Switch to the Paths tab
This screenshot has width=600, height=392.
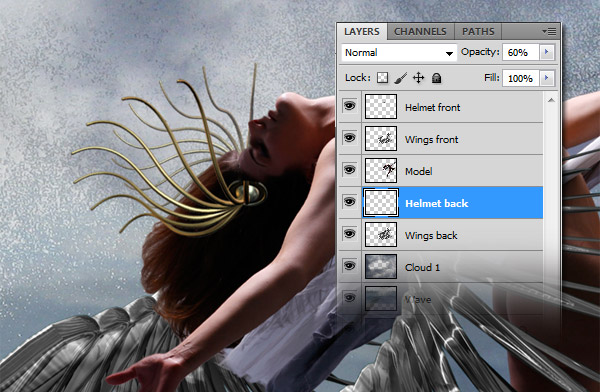pyautogui.click(x=478, y=32)
